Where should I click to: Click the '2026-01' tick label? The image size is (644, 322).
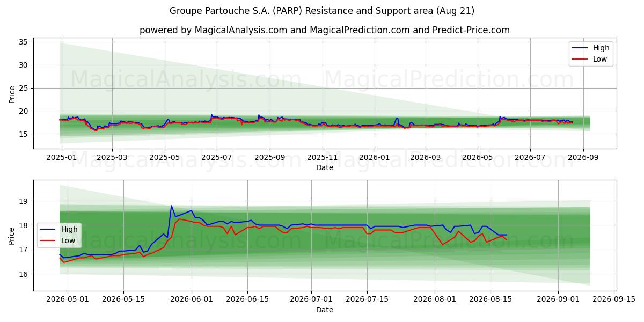point(375,157)
